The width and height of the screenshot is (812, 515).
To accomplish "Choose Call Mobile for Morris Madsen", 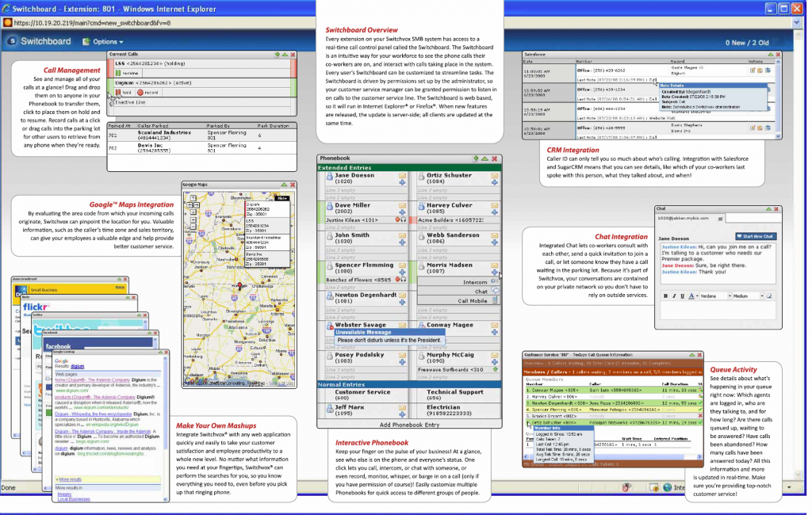I will 458,301.
